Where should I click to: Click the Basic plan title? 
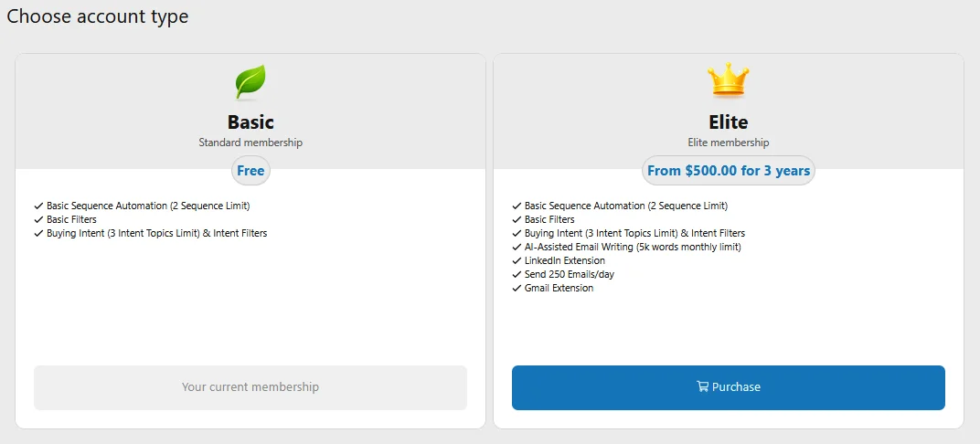coord(250,122)
